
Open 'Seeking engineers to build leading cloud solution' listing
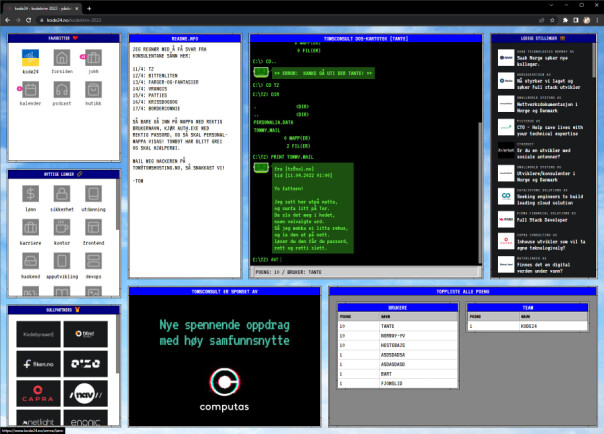544,197
